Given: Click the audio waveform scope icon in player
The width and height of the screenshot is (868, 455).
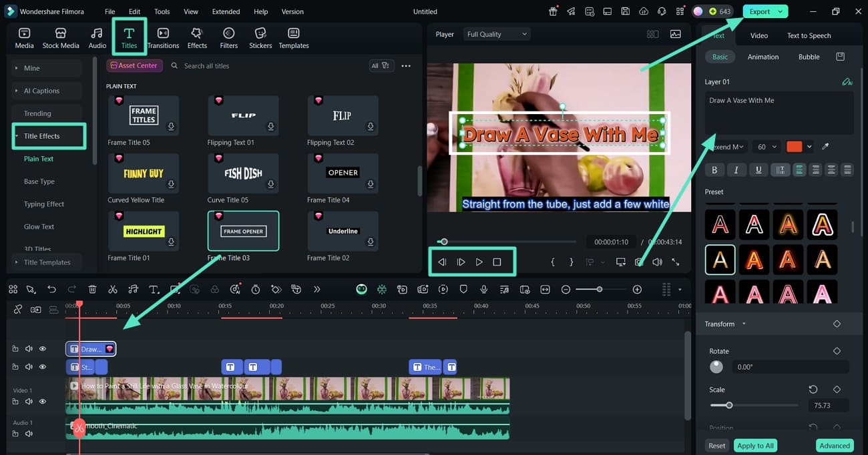Looking at the screenshot, I should pyautogui.click(x=676, y=34).
